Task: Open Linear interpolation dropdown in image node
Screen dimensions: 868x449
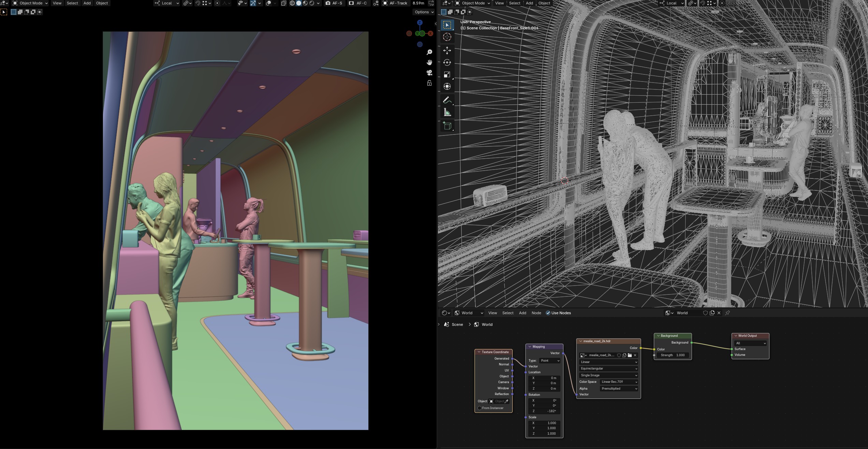Action: (608, 362)
